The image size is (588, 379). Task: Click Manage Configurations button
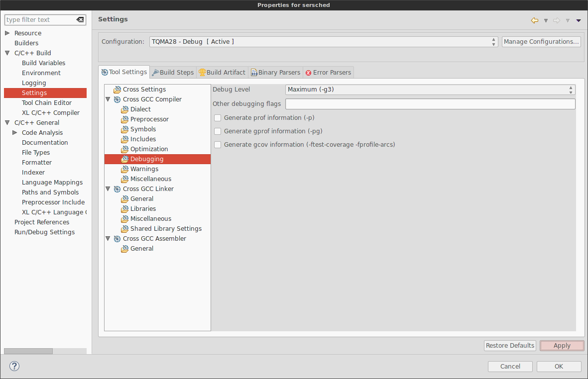pyautogui.click(x=541, y=42)
